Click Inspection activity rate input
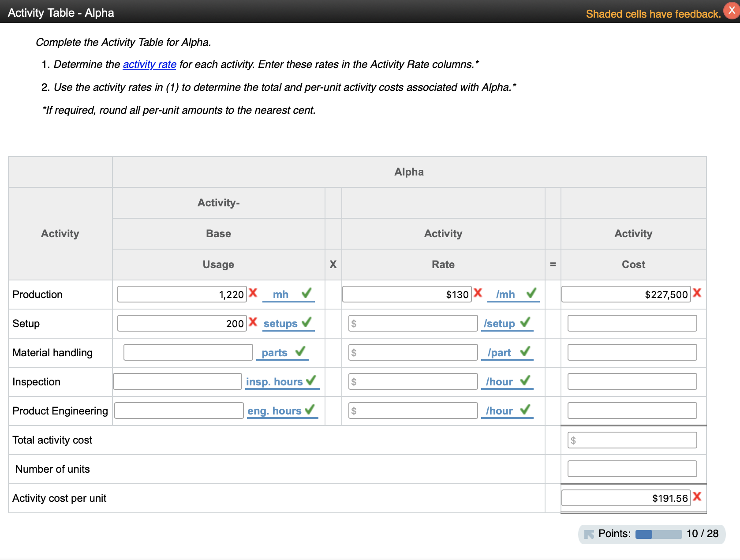Viewport: 740px width, 560px height. pyautogui.click(x=413, y=381)
